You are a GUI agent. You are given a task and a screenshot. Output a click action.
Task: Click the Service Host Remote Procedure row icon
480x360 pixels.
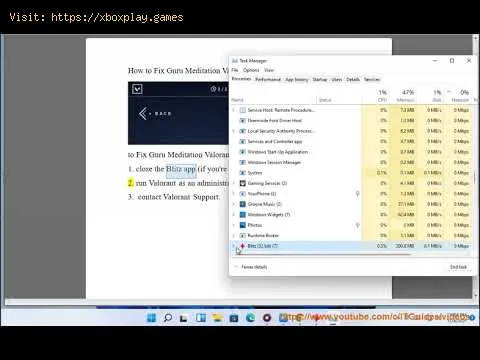click(x=243, y=110)
